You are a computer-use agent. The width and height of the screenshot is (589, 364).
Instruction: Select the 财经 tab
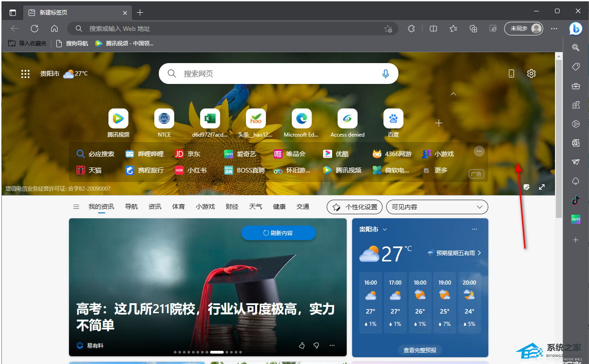232,207
